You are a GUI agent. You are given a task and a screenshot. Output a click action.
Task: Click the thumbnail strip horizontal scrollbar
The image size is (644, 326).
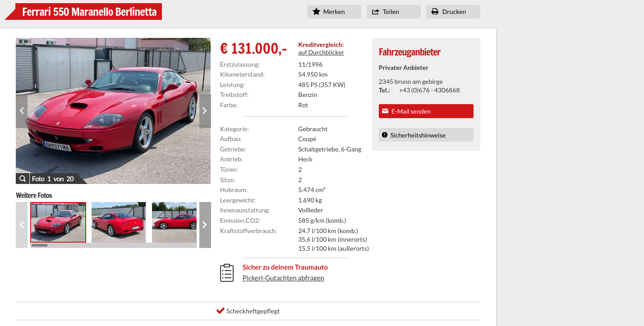click(113, 245)
